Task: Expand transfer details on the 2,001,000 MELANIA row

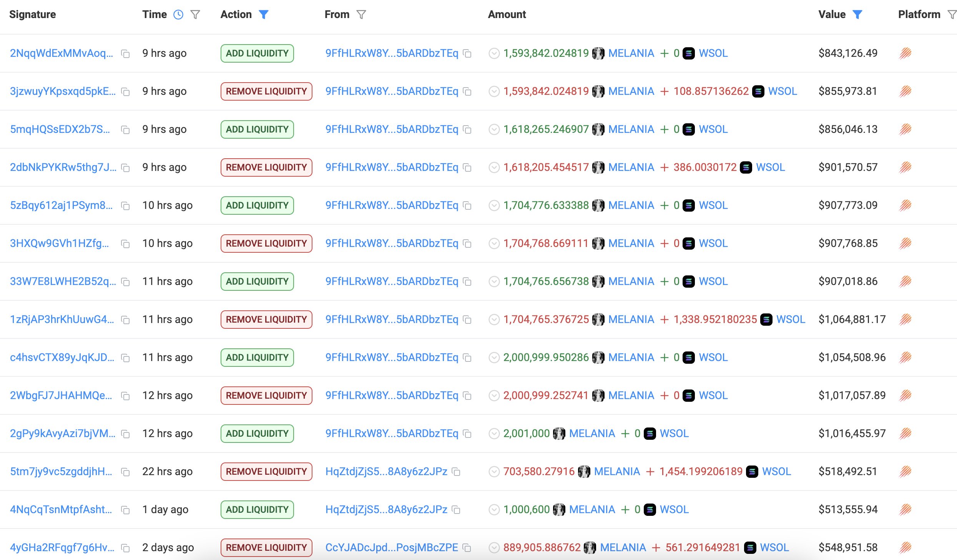Action: tap(494, 433)
